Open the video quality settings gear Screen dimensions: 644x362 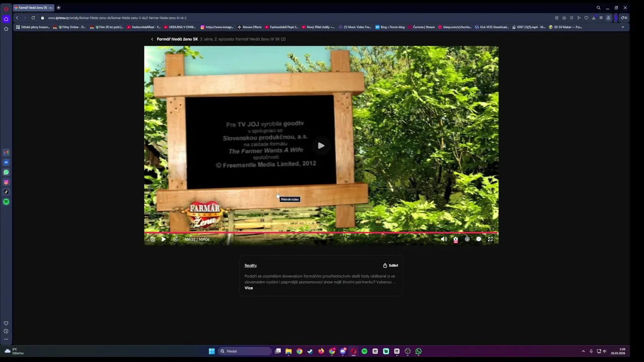(x=455, y=239)
